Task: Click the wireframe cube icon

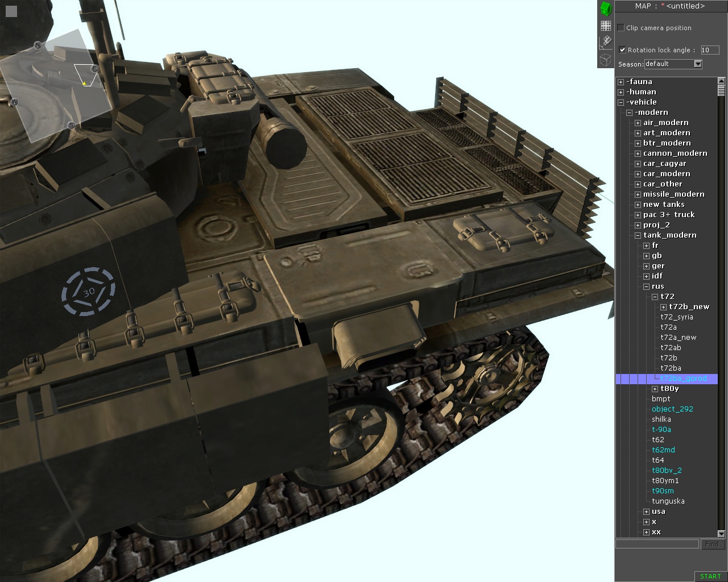Action: pos(606,59)
